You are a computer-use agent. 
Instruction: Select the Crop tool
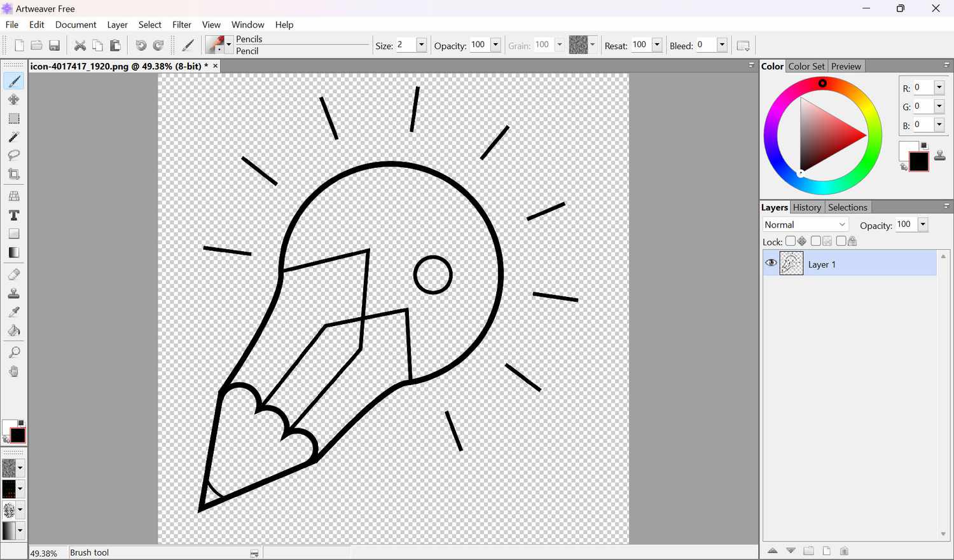coord(14,174)
